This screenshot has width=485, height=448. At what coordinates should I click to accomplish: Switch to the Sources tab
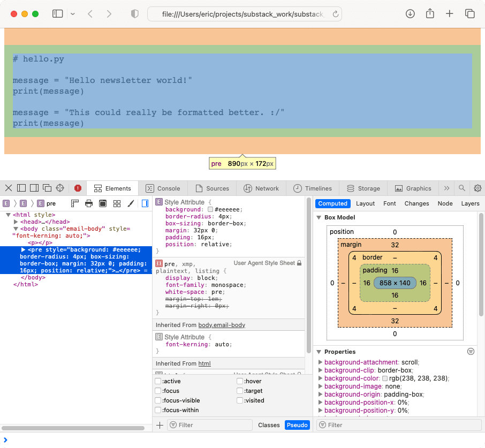point(212,188)
